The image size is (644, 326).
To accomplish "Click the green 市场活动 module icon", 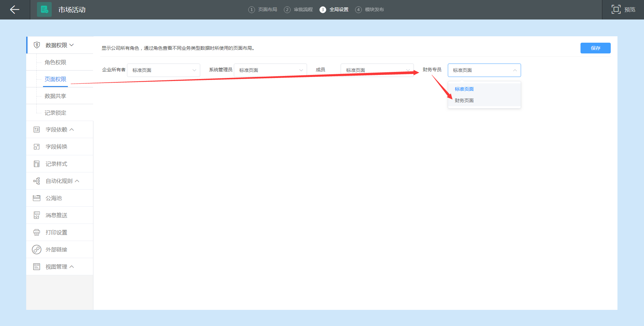I will coord(44,10).
